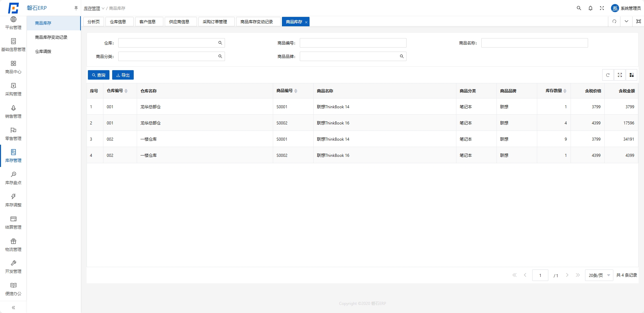Open column settings grid icon
Viewport: 644px width, 313px height.
(x=632, y=75)
